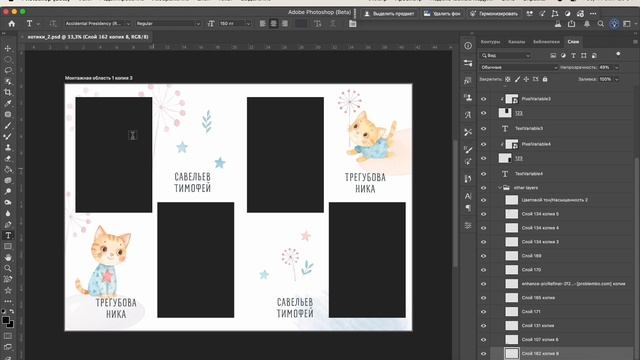Hide the TextVariable3 layer

click(x=484, y=129)
